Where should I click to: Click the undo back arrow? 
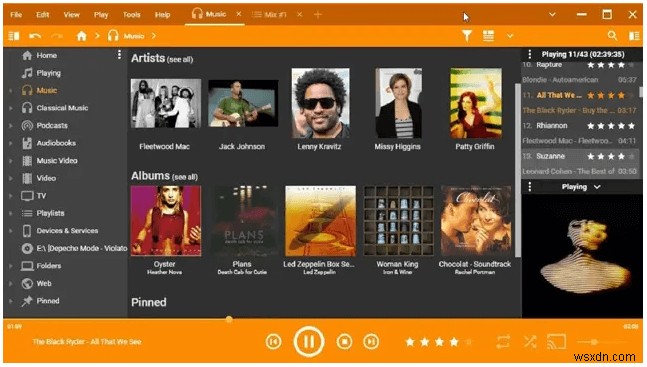(35, 36)
